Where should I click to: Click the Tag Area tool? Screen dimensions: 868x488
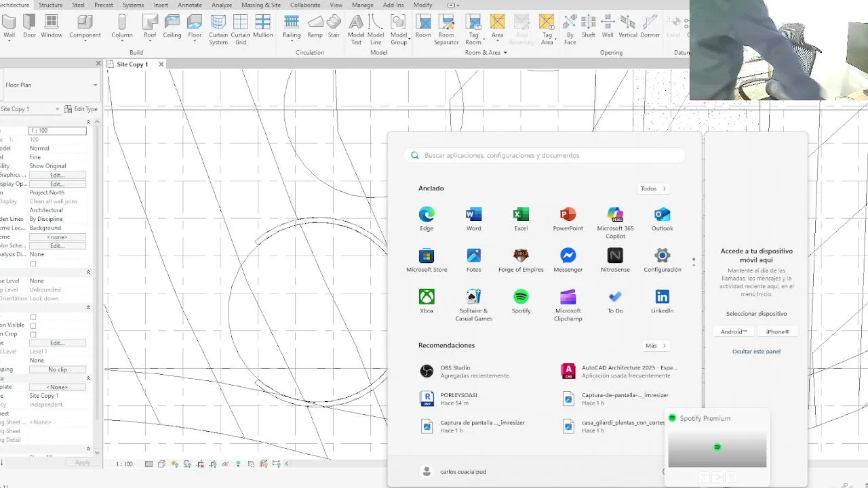[547, 30]
